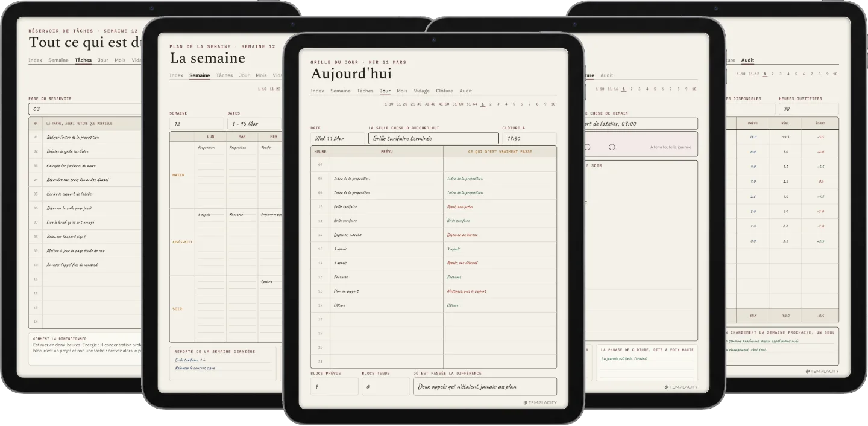
Task: Click the Blocs tenus field showing 6
Action: pos(386,386)
